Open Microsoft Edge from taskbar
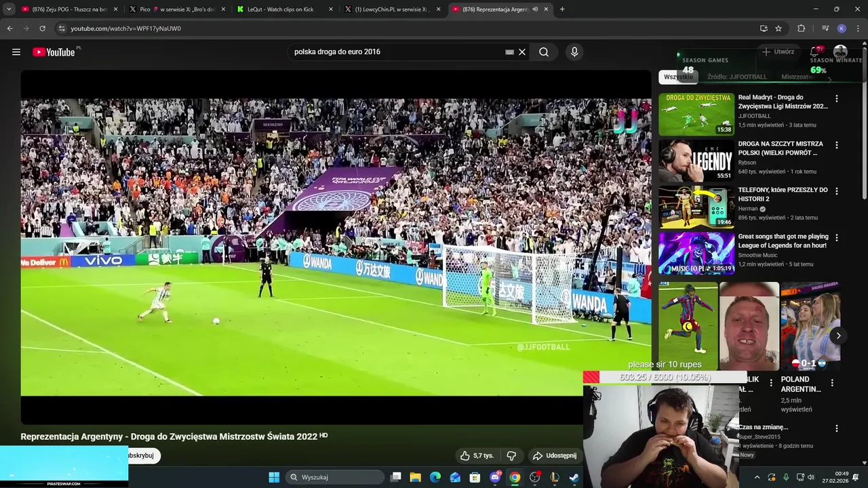Image resolution: width=868 pixels, height=488 pixels. coord(435,477)
